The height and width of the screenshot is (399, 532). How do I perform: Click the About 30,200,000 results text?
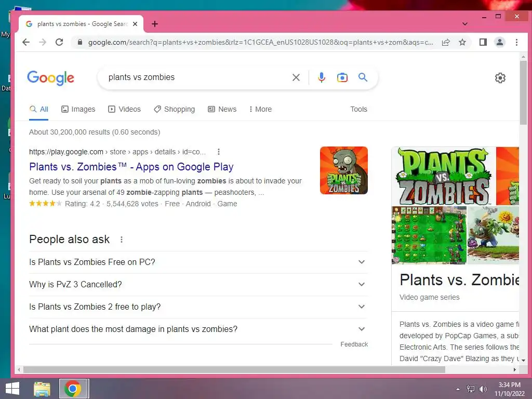(x=95, y=132)
